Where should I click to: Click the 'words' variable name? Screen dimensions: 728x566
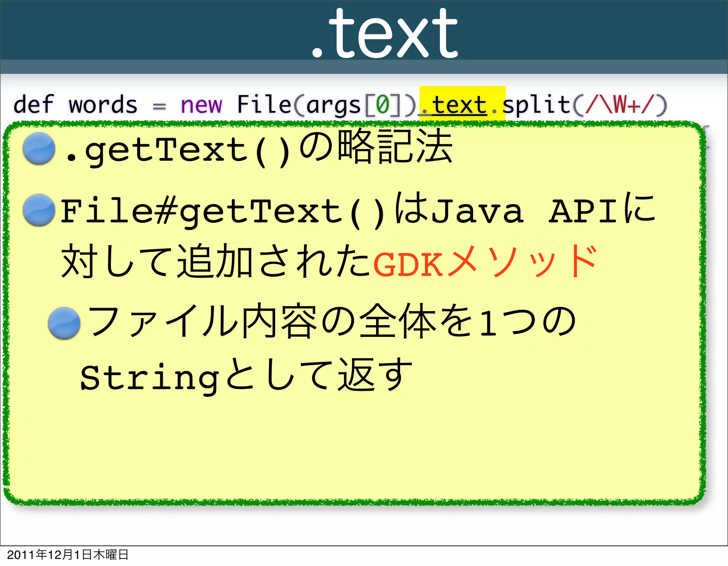[103, 105]
